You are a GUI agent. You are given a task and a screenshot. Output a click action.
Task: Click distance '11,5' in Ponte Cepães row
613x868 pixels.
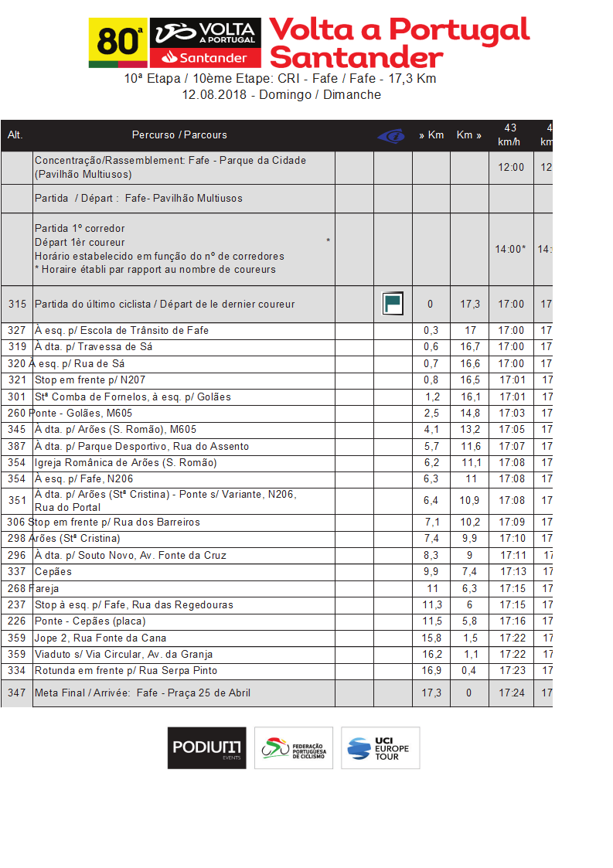[x=432, y=621]
